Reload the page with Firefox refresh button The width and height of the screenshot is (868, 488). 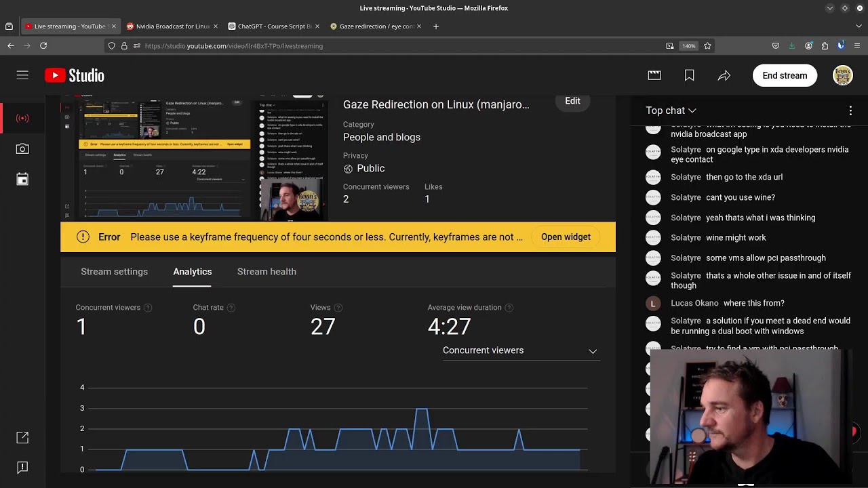43,45
